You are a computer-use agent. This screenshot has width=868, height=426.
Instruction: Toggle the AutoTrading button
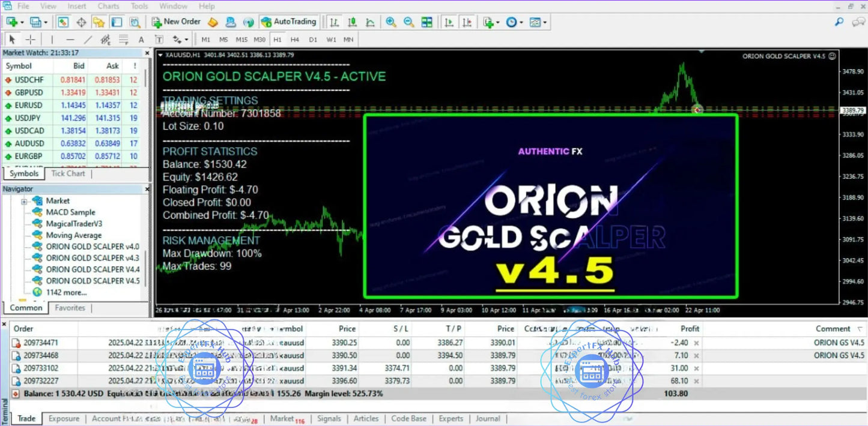click(288, 22)
